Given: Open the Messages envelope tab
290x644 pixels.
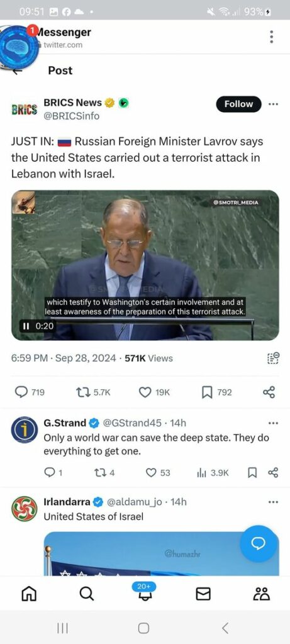Looking at the screenshot, I should tap(203, 594).
